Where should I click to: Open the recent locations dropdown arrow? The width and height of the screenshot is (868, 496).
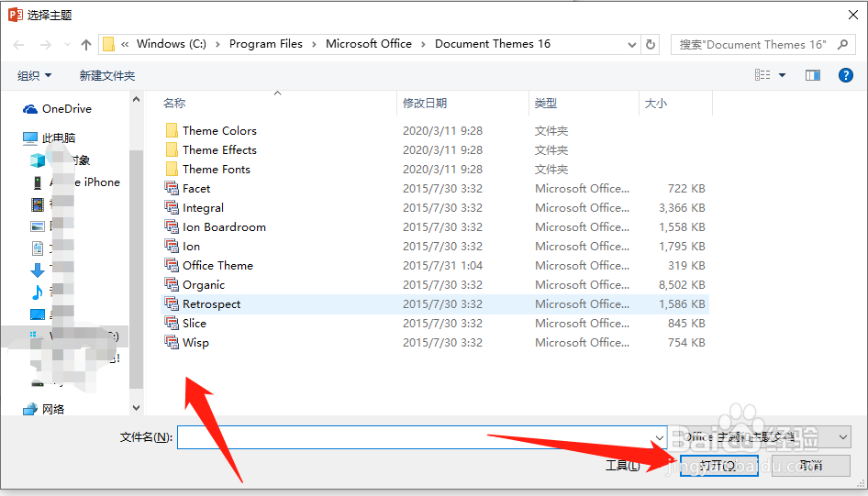click(68, 45)
